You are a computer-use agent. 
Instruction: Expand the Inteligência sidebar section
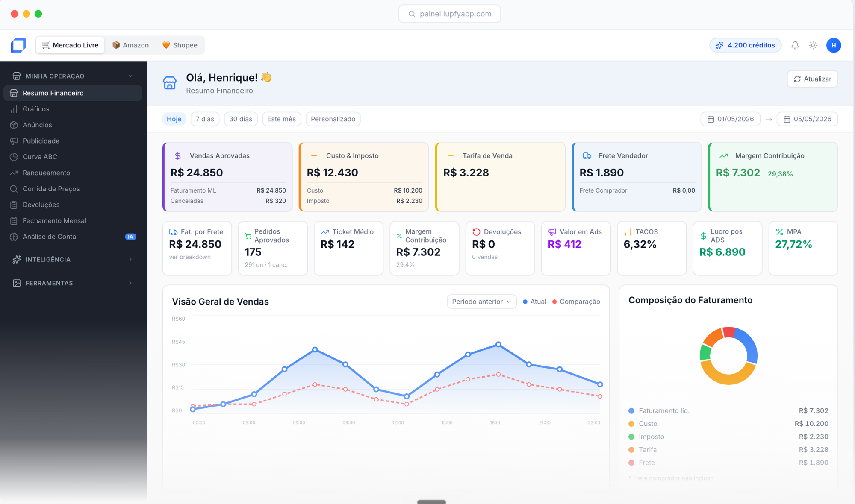pos(73,259)
